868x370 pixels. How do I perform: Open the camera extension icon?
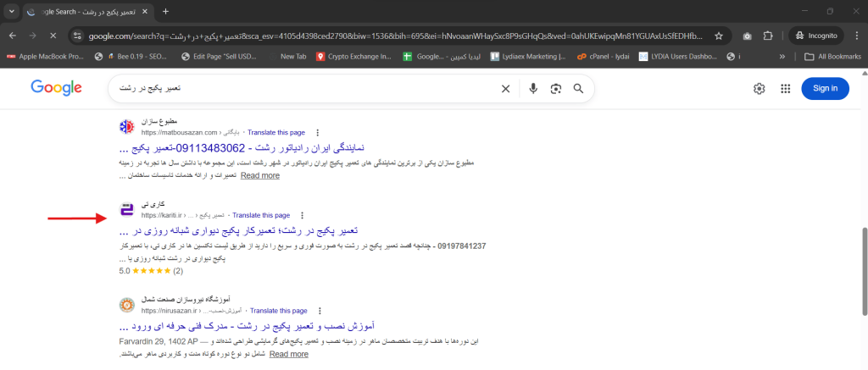point(748,36)
